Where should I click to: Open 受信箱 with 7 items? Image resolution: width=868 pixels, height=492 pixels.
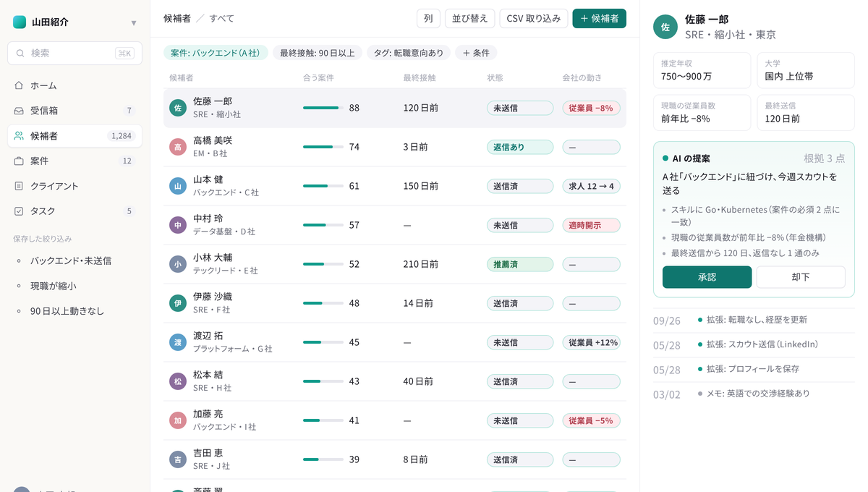click(x=75, y=111)
